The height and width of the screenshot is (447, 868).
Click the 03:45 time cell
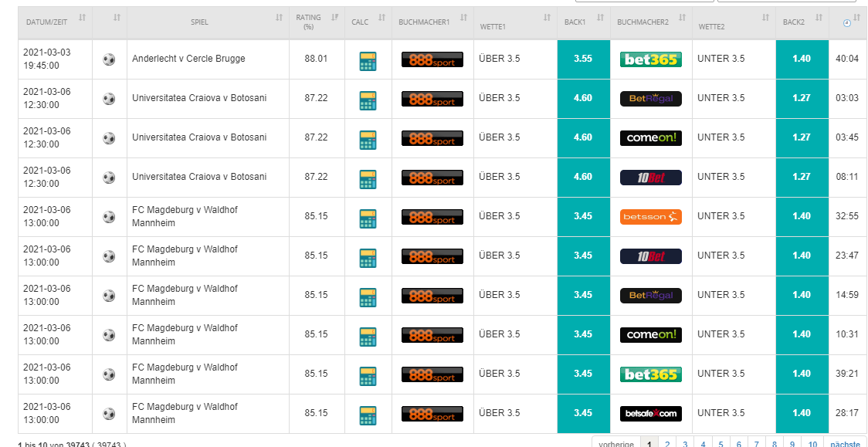coord(847,137)
